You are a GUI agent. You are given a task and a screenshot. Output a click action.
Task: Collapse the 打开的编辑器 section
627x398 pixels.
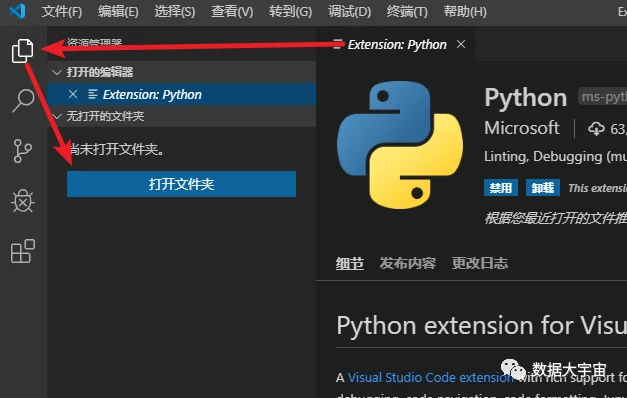click(57, 72)
